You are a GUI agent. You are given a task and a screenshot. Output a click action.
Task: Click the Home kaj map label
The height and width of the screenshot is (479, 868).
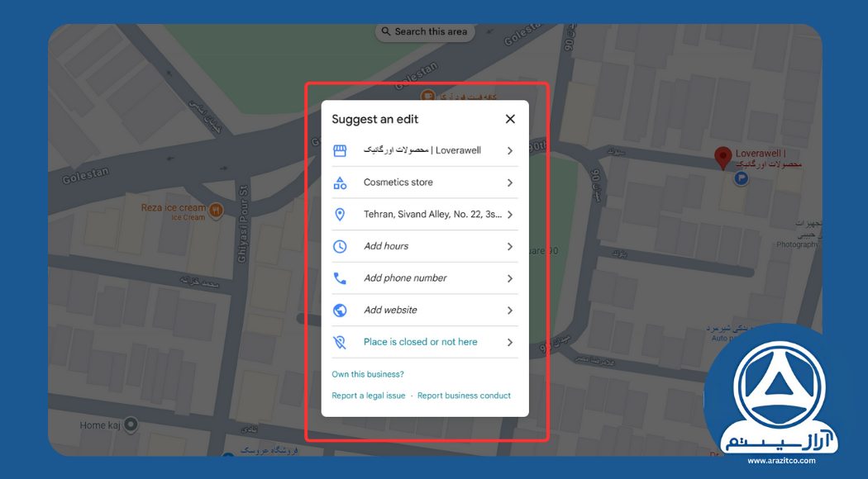(100, 425)
